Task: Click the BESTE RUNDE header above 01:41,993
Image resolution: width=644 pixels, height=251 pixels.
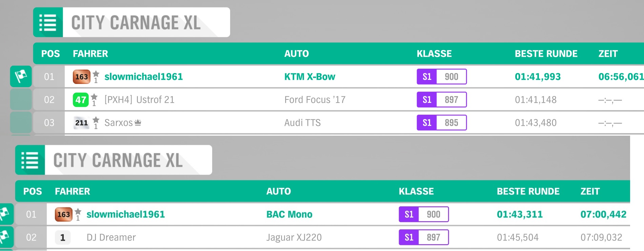Action: click(x=546, y=54)
